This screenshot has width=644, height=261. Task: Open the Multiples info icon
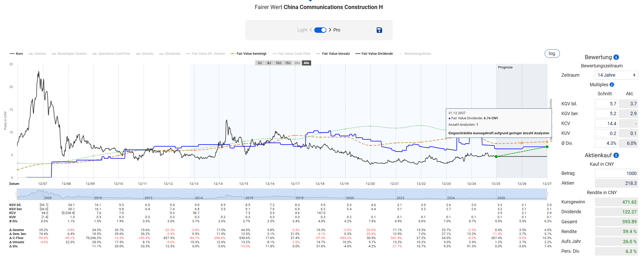point(612,85)
